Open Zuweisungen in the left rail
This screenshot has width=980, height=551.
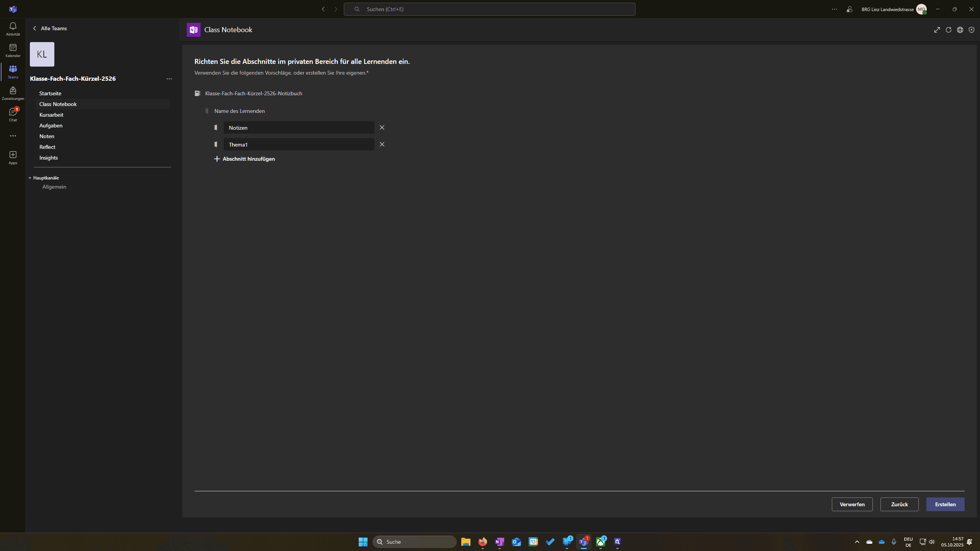pos(13,93)
